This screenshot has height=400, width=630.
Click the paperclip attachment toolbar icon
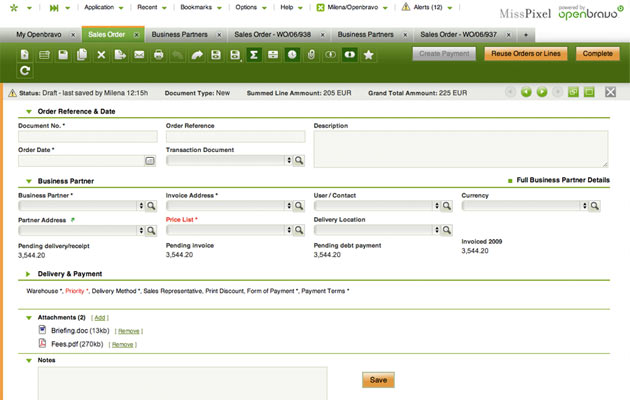[311, 55]
